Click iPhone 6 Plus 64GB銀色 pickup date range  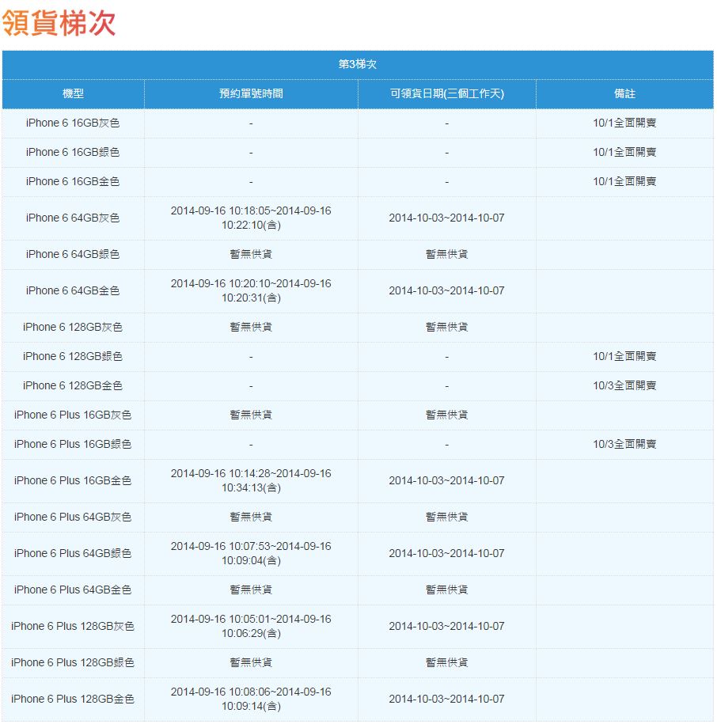[x=446, y=553]
